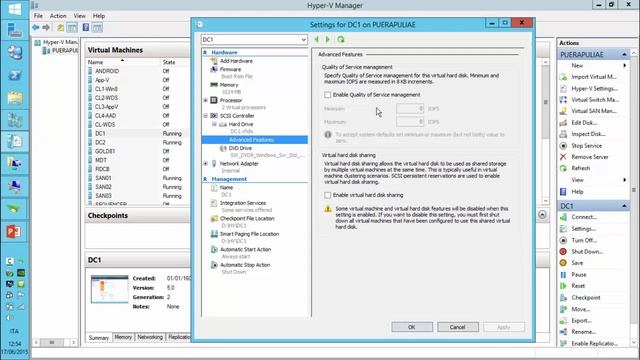The image size is (640, 360).
Task: Click Stop Service action
Action: pos(586,146)
